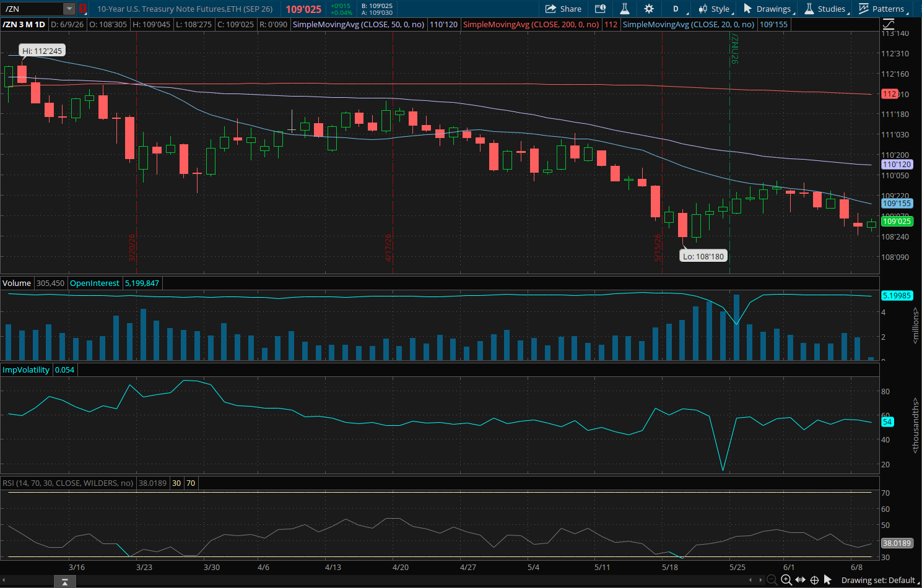922x588 pixels.
Task: Click the Lo: 108'180 price bubble
Action: click(703, 256)
